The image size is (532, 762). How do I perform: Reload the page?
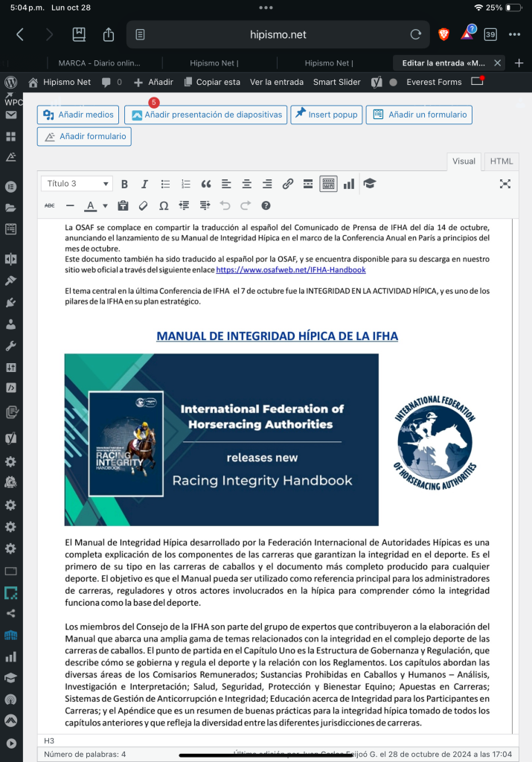[415, 34]
